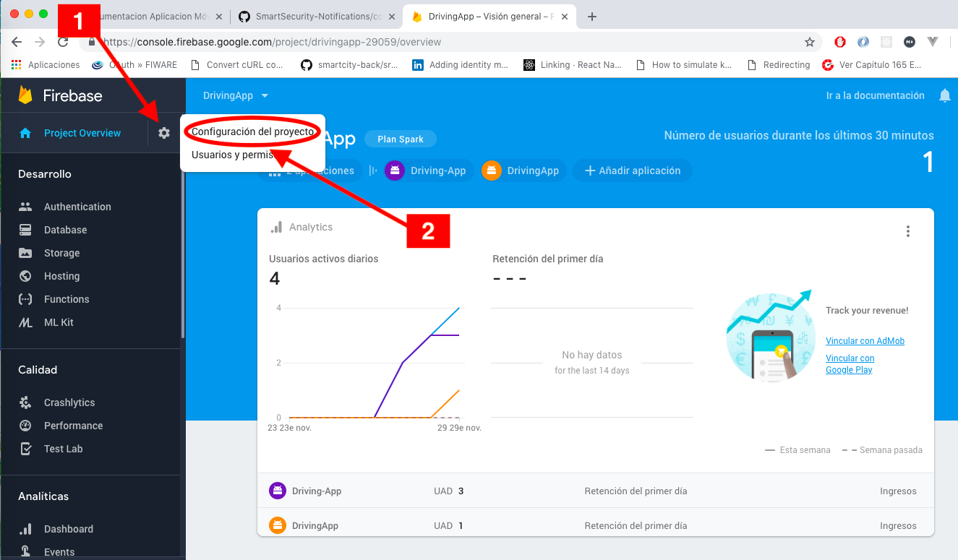Click the Añadir aplicación button
Viewport: 958px width, 560px height.
pos(633,171)
